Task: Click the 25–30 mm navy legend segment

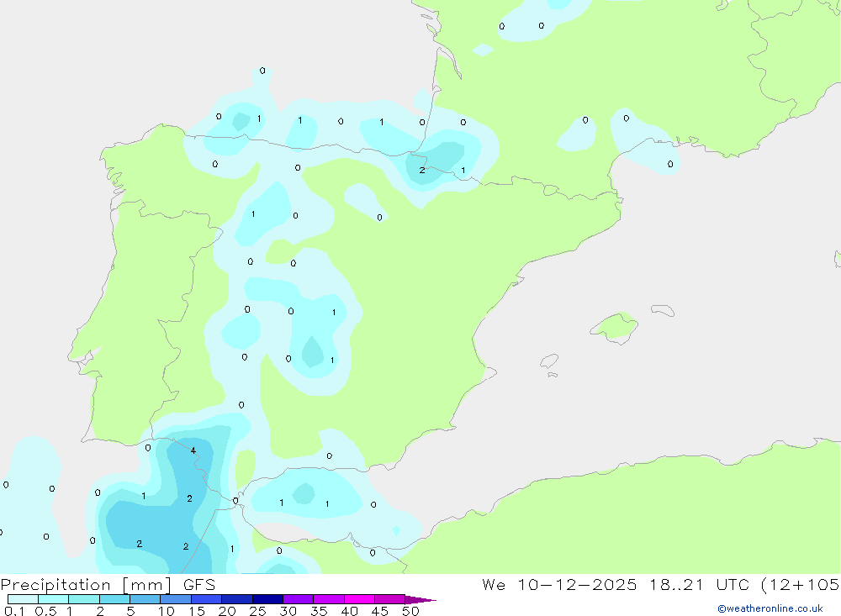Action: (267, 599)
